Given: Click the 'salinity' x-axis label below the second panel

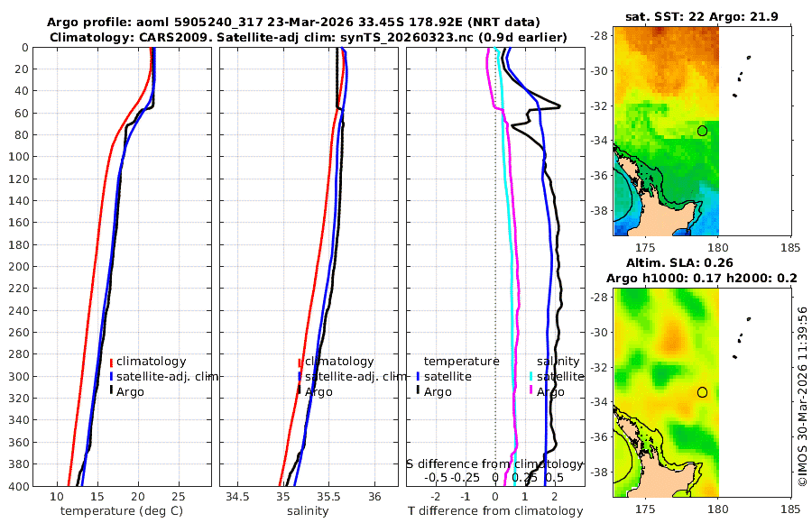Looking at the screenshot, I should click(308, 511).
